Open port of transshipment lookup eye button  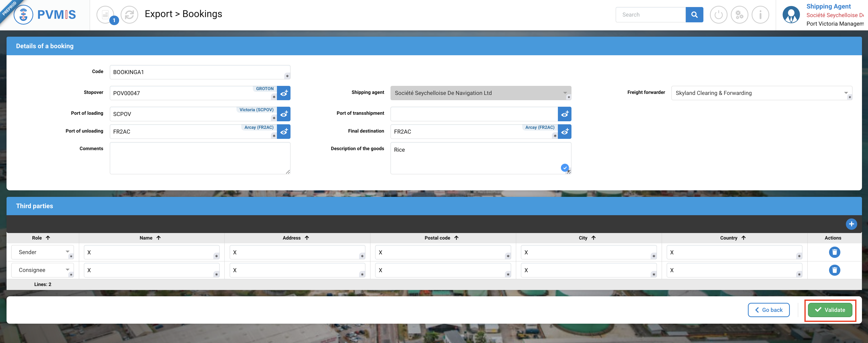[564, 114]
